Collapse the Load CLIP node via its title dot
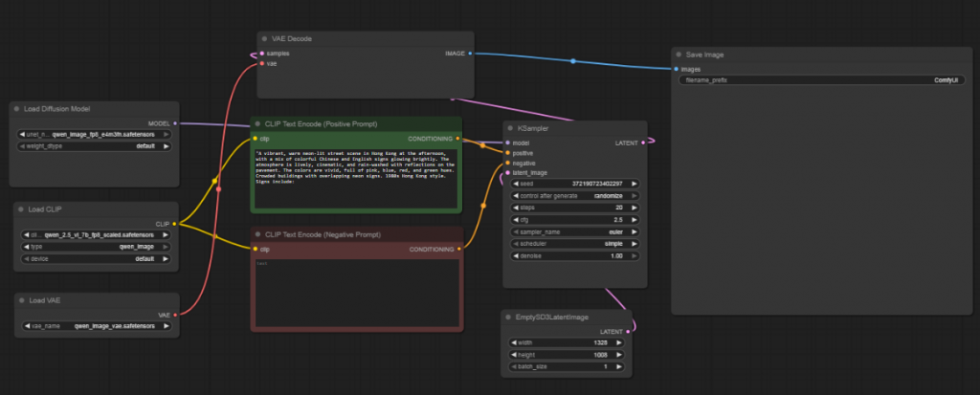This screenshot has height=395, width=980. [21, 209]
